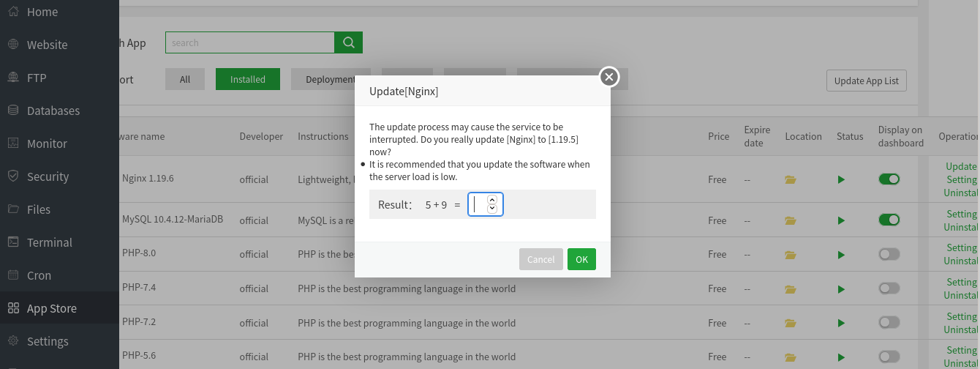Click Cancel in the update dialog
The image size is (980, 369).
(541, 259)
